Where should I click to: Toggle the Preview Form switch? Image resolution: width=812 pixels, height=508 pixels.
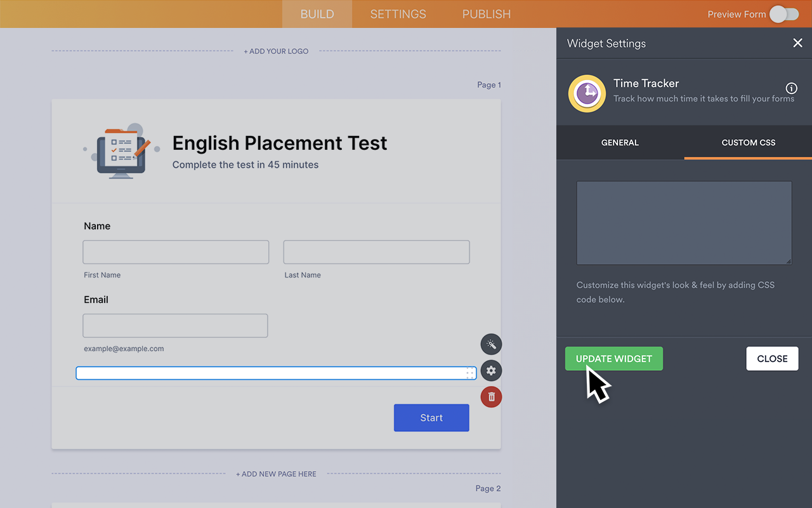[784, 13]
